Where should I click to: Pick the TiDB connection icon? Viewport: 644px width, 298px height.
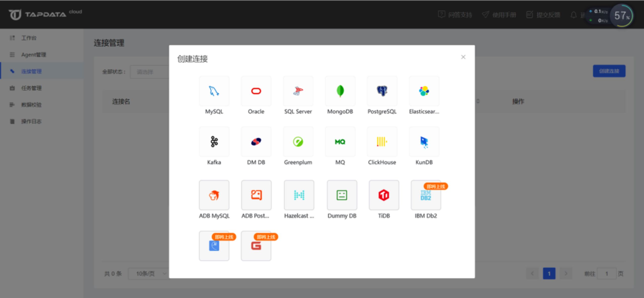[384, 195]
